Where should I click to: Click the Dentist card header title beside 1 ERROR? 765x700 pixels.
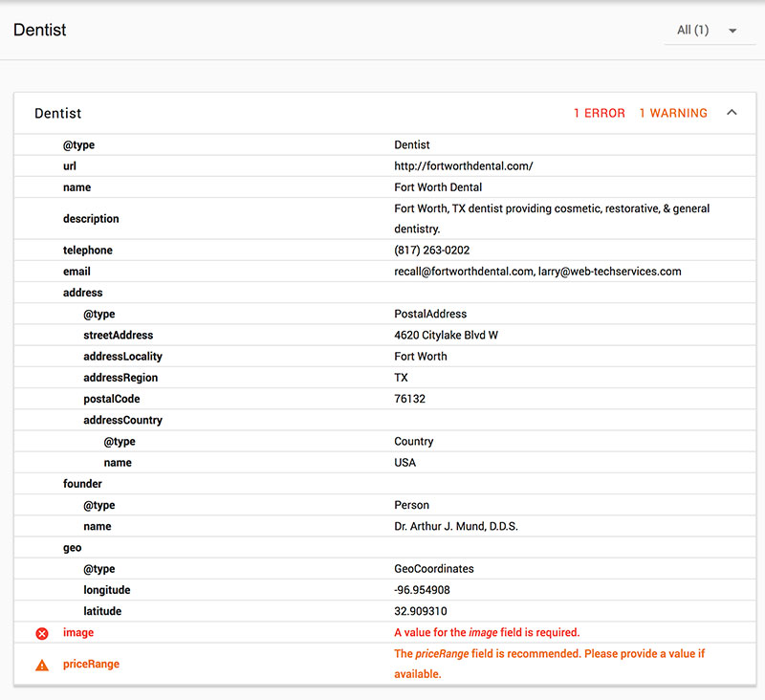click(58, 113)
